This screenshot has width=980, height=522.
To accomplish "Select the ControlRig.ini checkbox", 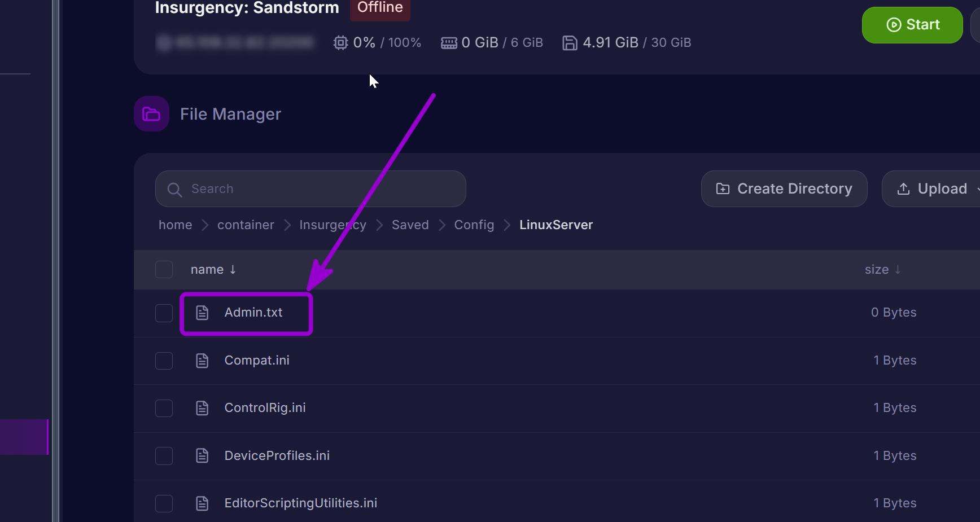I will [x=164, y=408].
